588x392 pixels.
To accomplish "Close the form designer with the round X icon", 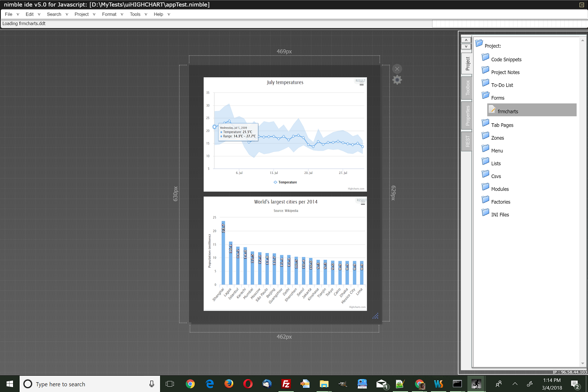I will [x=397, y=69].
